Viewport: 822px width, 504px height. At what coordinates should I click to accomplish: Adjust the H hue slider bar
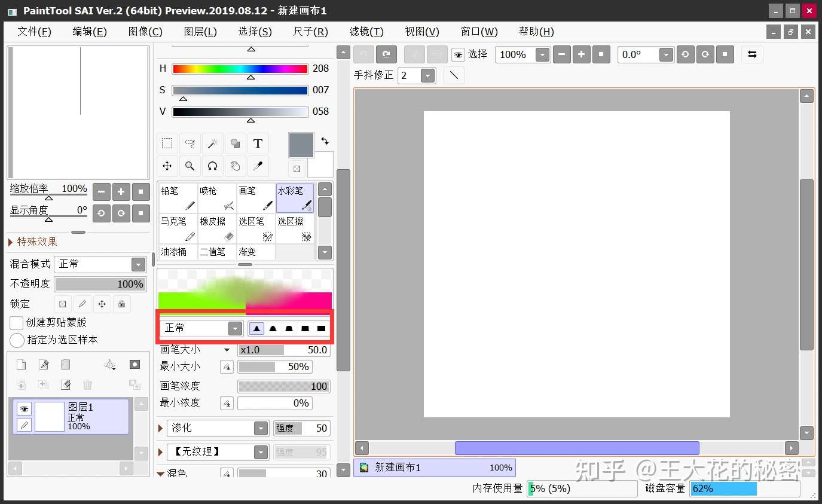pyautogui.click(x=240, y=69)
